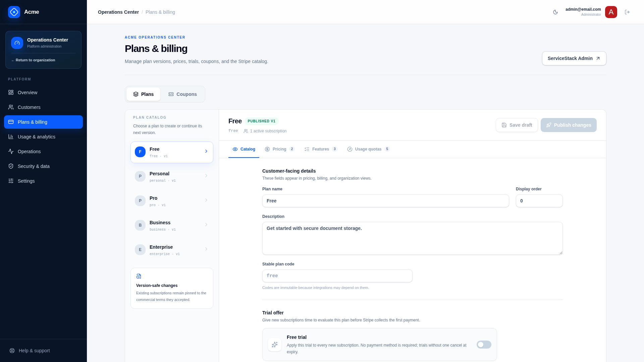Expand the Enterprise plan chevron
The height and width of the screenshot is (362, 644).
tap(206, 249)
